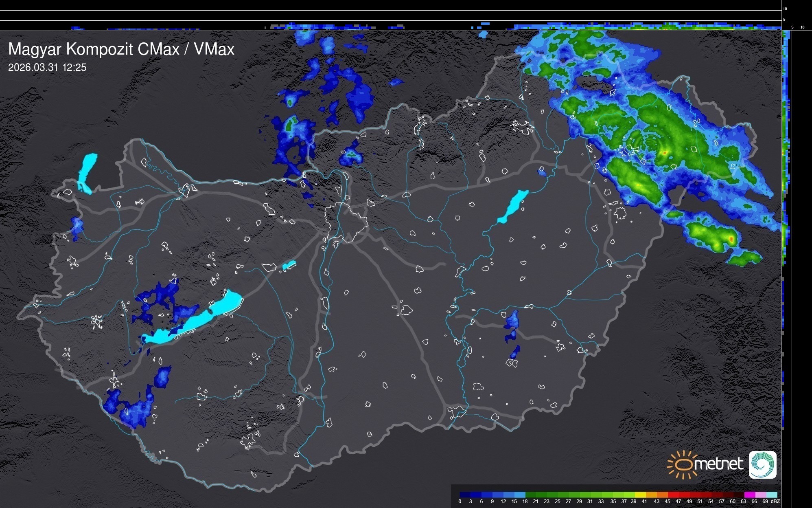Select the light cyan 69 dBZ legend swatch

[772, 495]
